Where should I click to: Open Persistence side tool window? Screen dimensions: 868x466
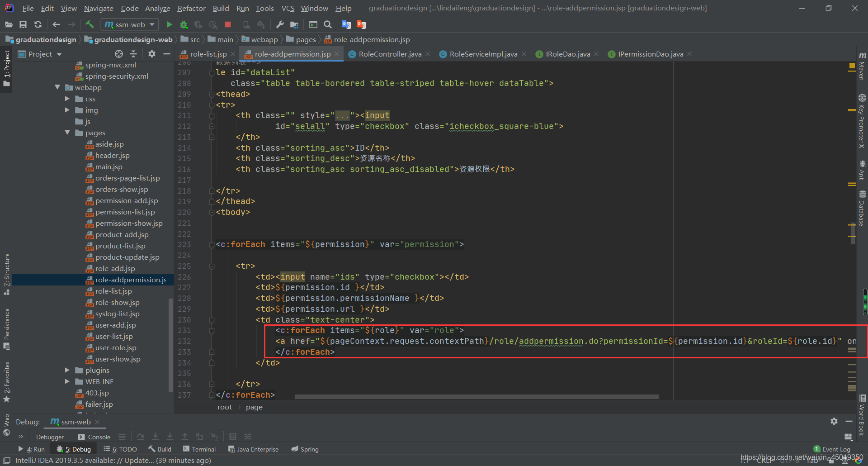coord(6,329)
